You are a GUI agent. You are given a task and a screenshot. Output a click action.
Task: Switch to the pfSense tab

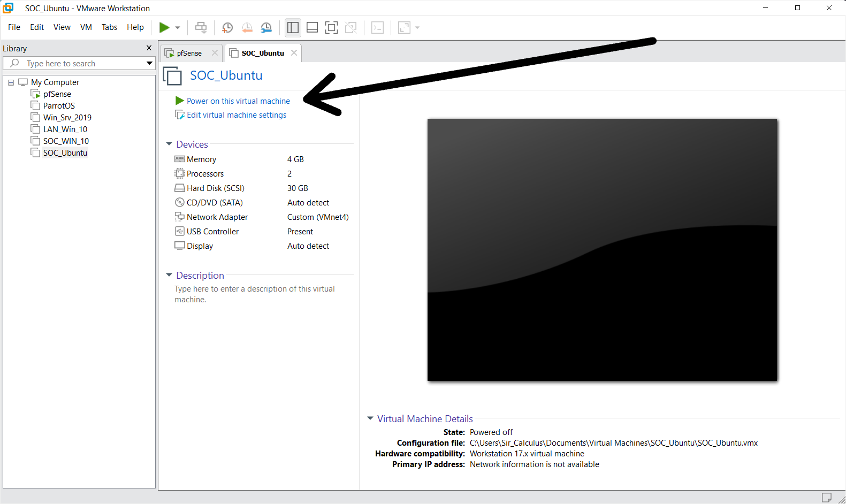[x=189, y=53]
